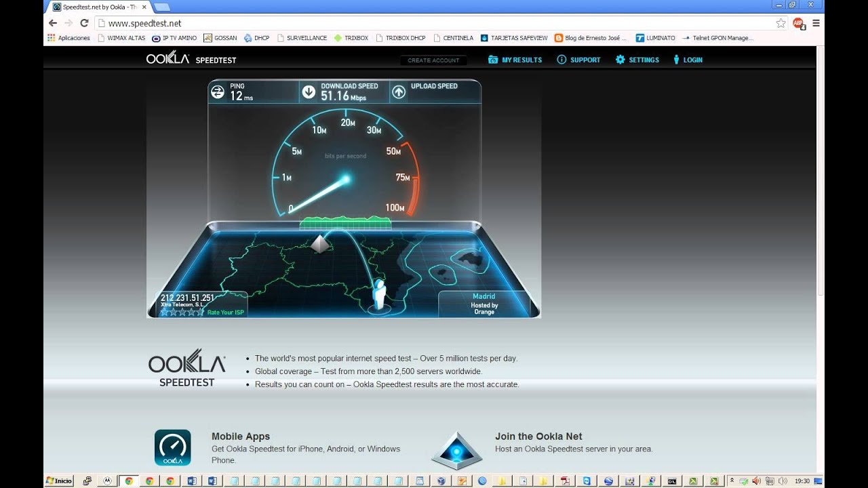
Task: Click the browser forward arrow
Action: coord(68,23)
